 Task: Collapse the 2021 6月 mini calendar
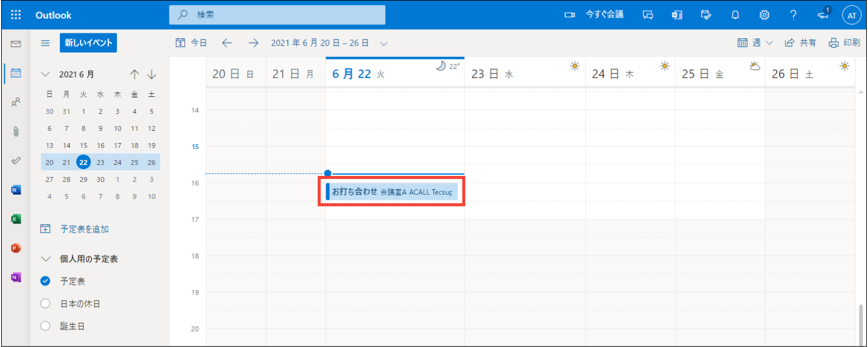45,74
